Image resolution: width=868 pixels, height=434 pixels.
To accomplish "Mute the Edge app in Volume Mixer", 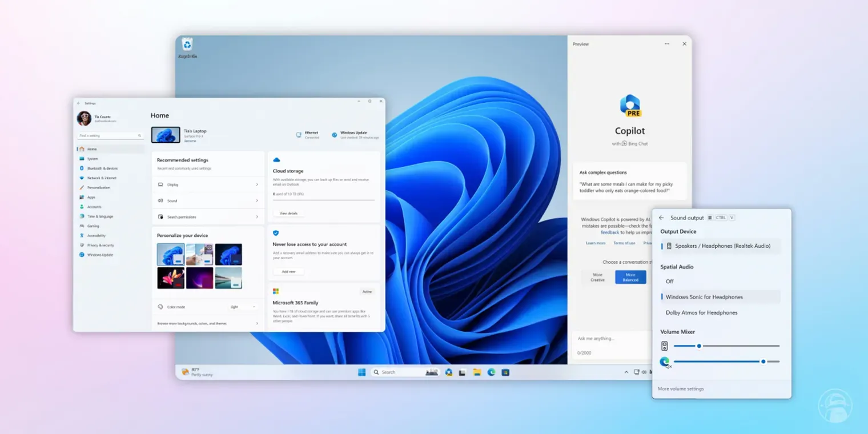I will coord(665,362).
